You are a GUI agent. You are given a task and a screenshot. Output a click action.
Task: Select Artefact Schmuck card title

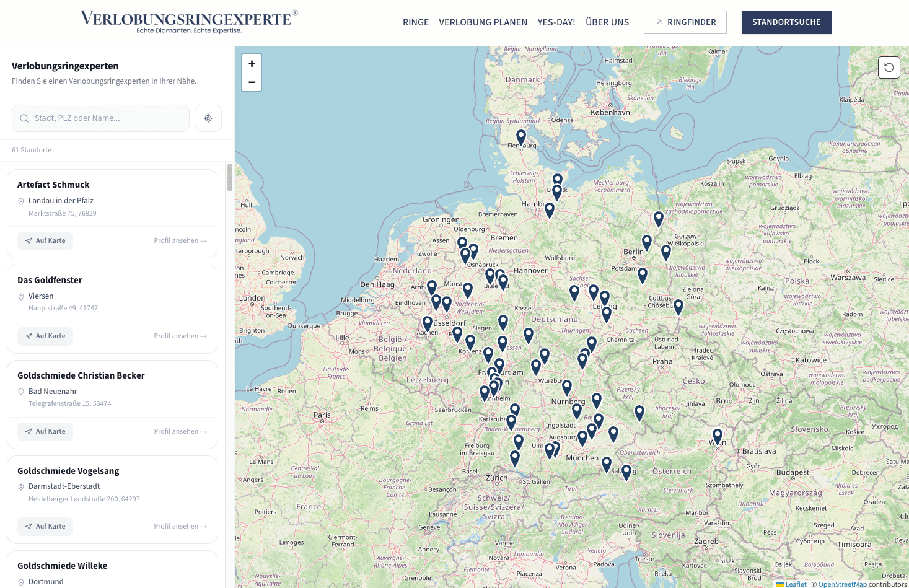click(x=53, y=185)
